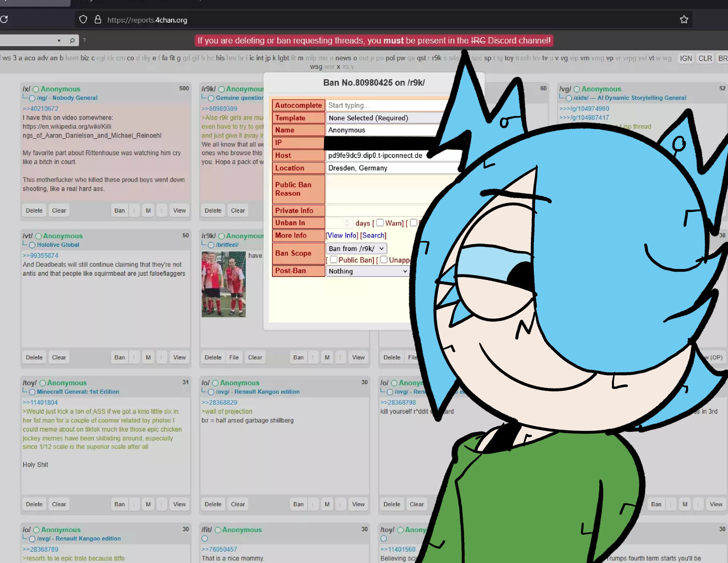Screen dimensions: 728x563
Task: Open Minecraft General: 1st Edition thread
Action: [x=78, y=392]
